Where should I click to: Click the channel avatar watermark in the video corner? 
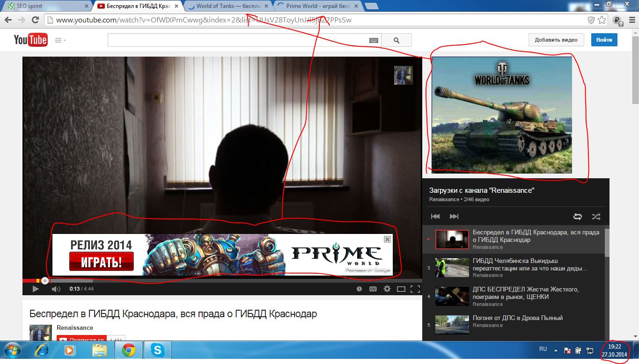pos(403,75)
